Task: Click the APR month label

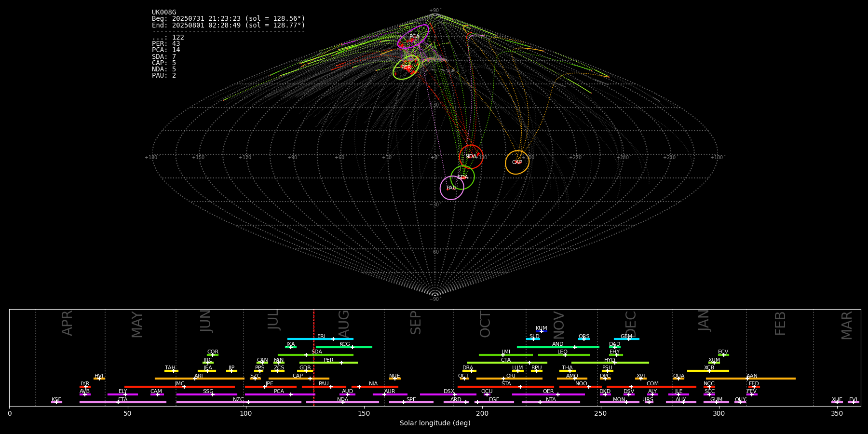Action: 67,323
